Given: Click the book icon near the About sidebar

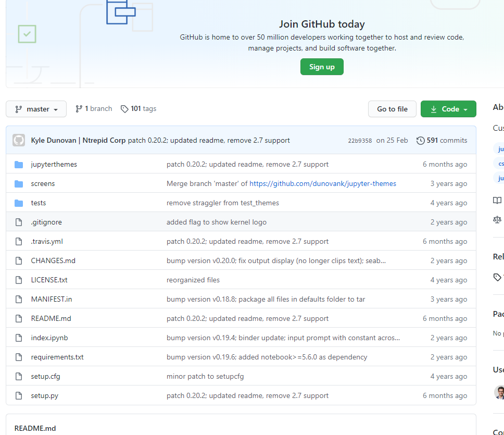Looking at the screenshot, I should click(x=497, y=200).
